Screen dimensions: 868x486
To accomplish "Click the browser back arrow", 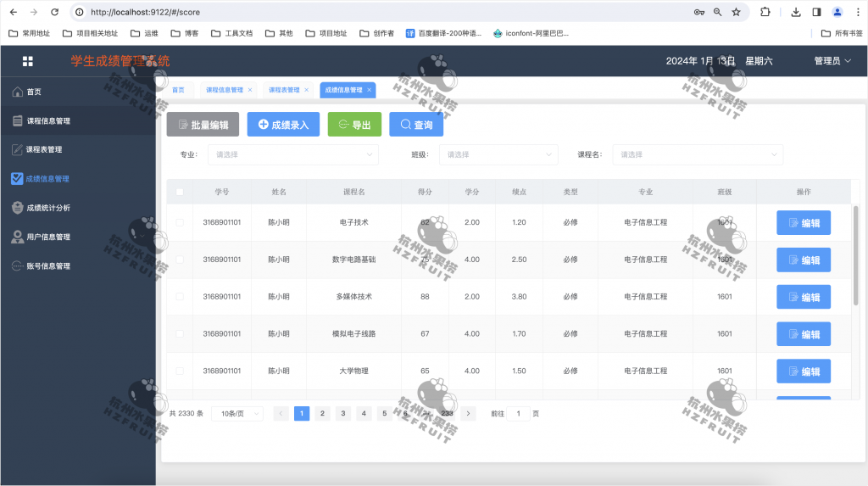I will coord(14,12).
